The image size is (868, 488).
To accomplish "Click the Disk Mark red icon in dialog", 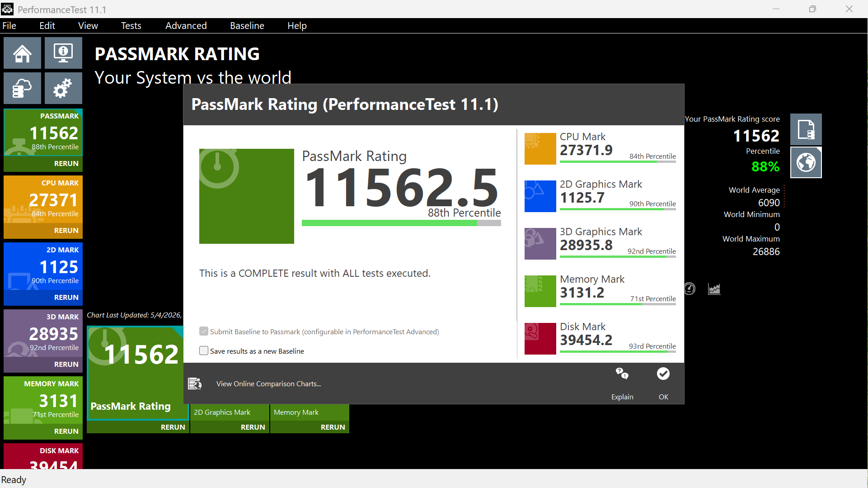I will coord(540,338).
